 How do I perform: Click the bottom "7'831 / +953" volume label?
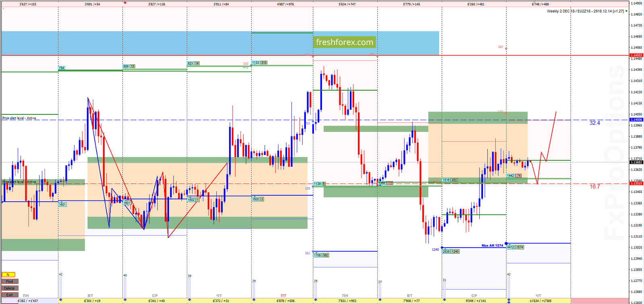click(347, 301)
